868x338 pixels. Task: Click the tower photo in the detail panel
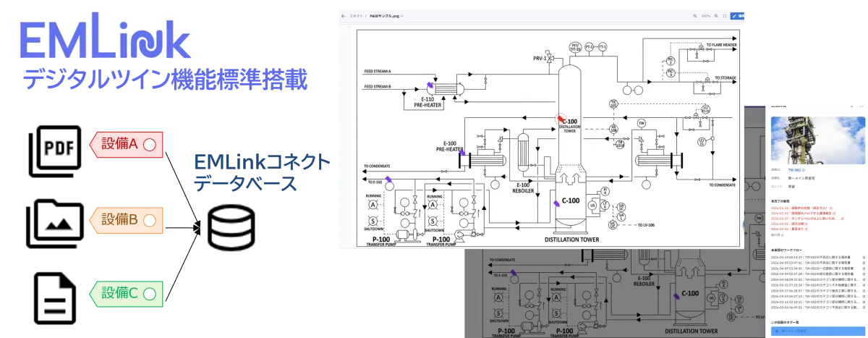[817, 137]
